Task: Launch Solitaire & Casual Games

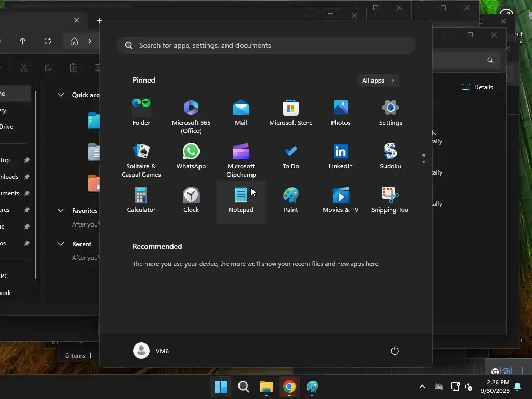Action: click(141, 160)
